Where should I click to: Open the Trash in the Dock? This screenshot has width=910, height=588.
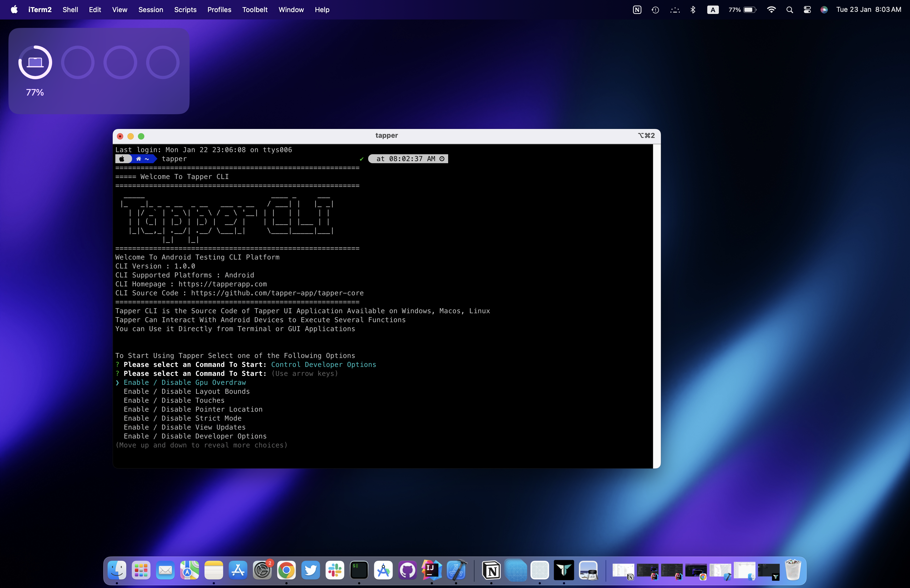793,570
